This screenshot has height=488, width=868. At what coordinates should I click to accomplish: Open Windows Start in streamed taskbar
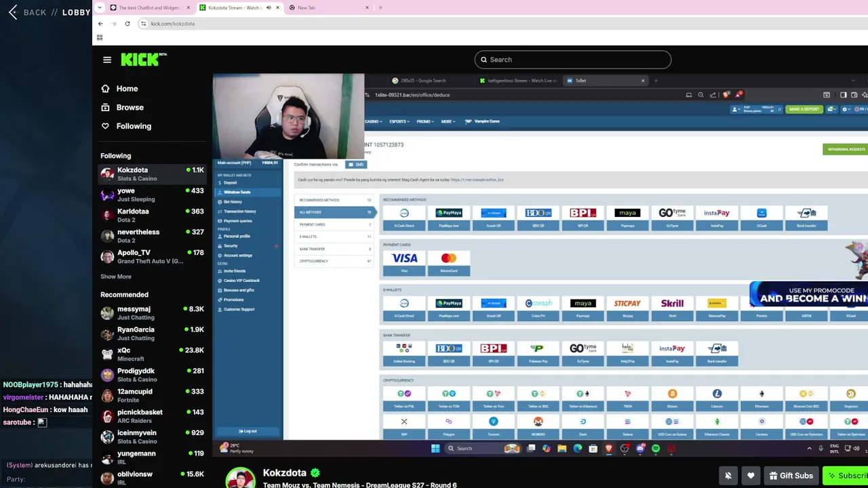click(x=435, y=448)
